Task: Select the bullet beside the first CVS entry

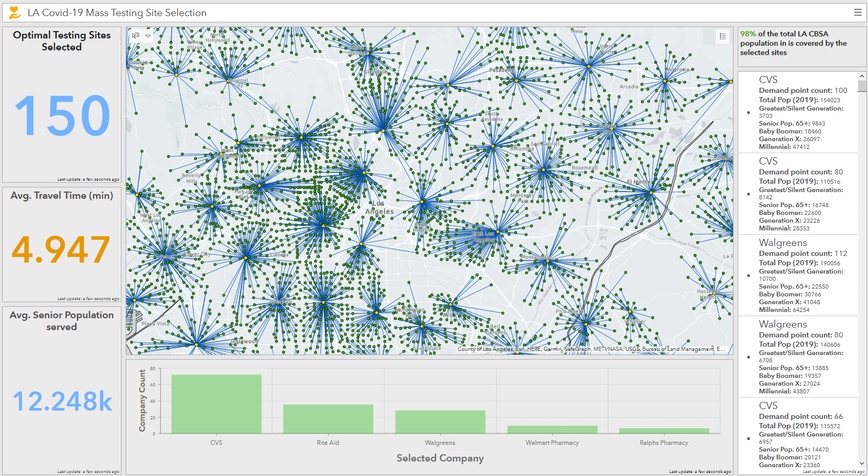Action: 748,112
